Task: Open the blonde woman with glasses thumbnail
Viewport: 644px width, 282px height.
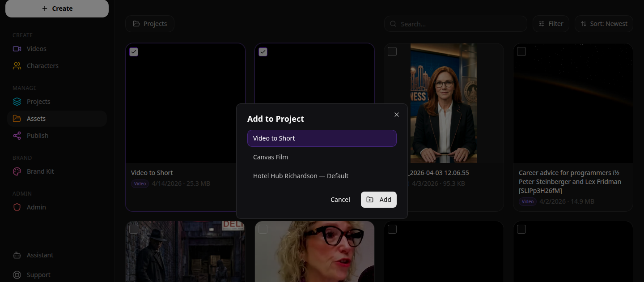Action: tap(315, 252)
